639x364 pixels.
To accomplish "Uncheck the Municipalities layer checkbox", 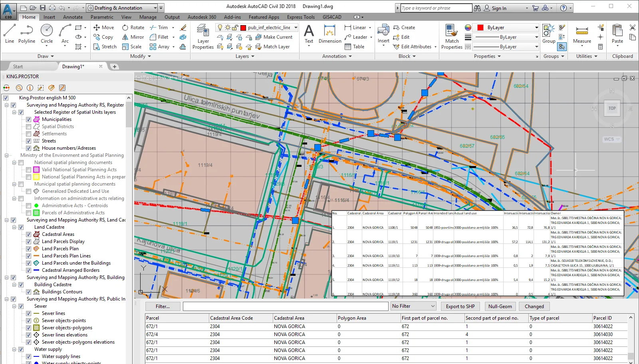I will (x=29, y=119).
